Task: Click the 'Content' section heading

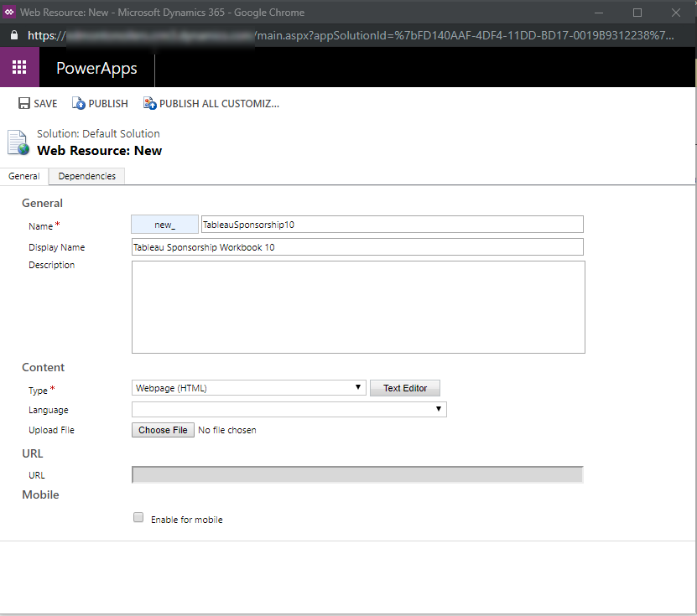Action: (43, 367)
